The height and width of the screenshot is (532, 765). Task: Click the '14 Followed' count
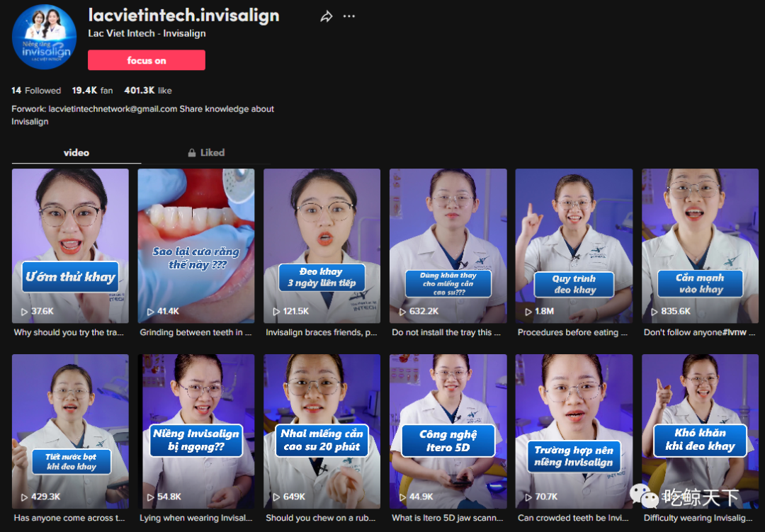click(x=36, y=90)
